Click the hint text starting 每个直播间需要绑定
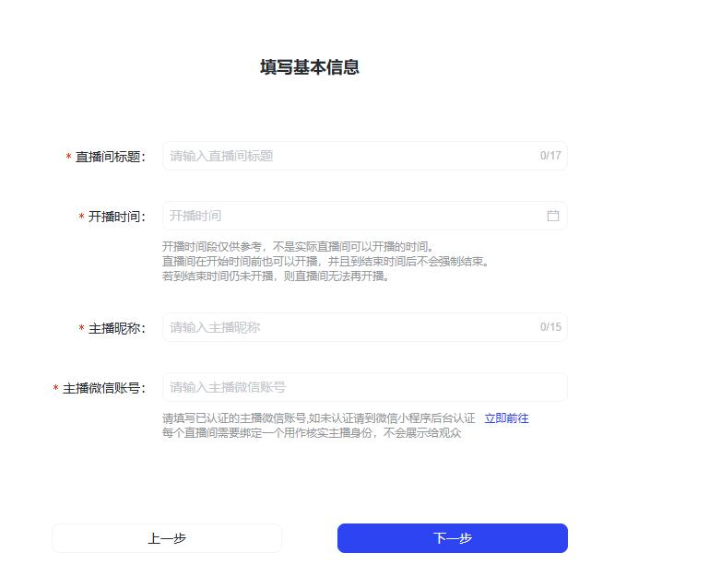The height and width of the screenshot is (588, 709). [311, 433]
